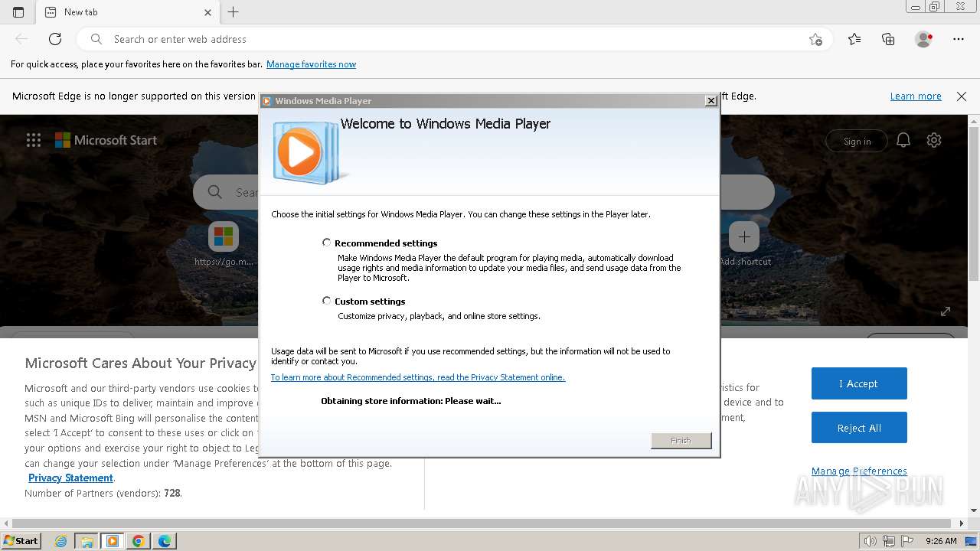Close the New tab tab
The width and height of the screenshot is (980, 551).
pyautogui.click(x=207, y=12)
